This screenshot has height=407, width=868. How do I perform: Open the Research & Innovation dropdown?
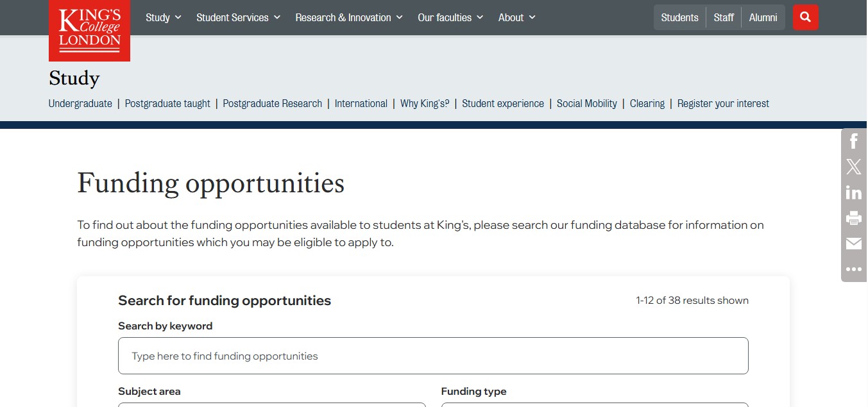pyautogui.click(x=349, y=17)
